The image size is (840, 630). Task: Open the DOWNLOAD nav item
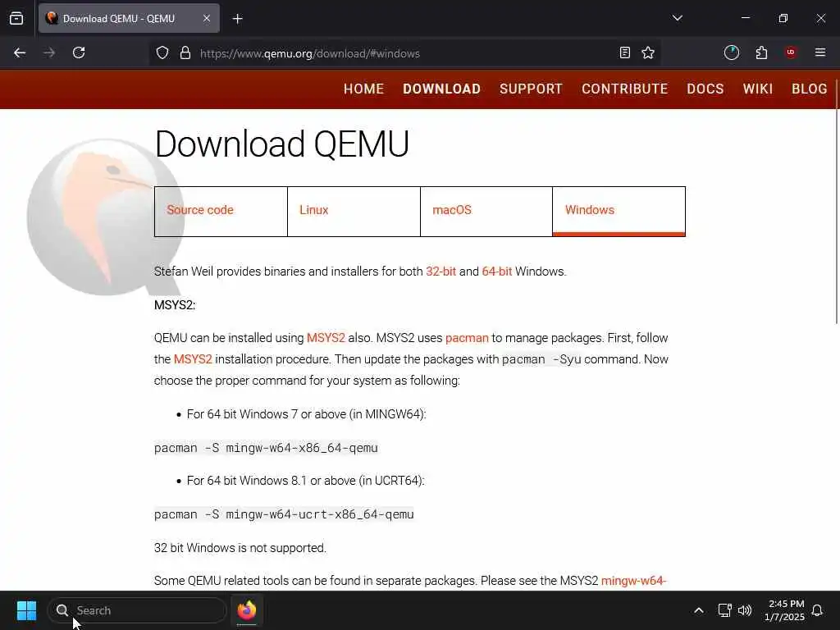(x=441, y=89)
